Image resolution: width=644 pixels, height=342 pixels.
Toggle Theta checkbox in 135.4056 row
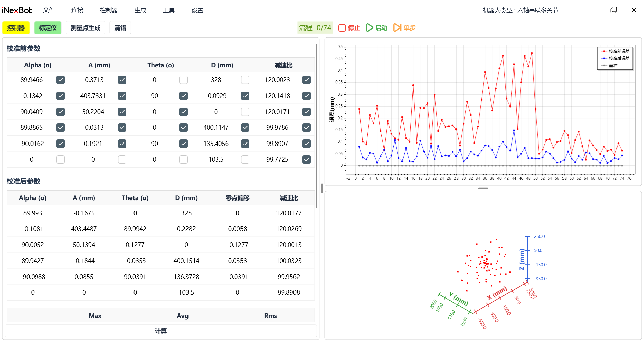[183, 144]
